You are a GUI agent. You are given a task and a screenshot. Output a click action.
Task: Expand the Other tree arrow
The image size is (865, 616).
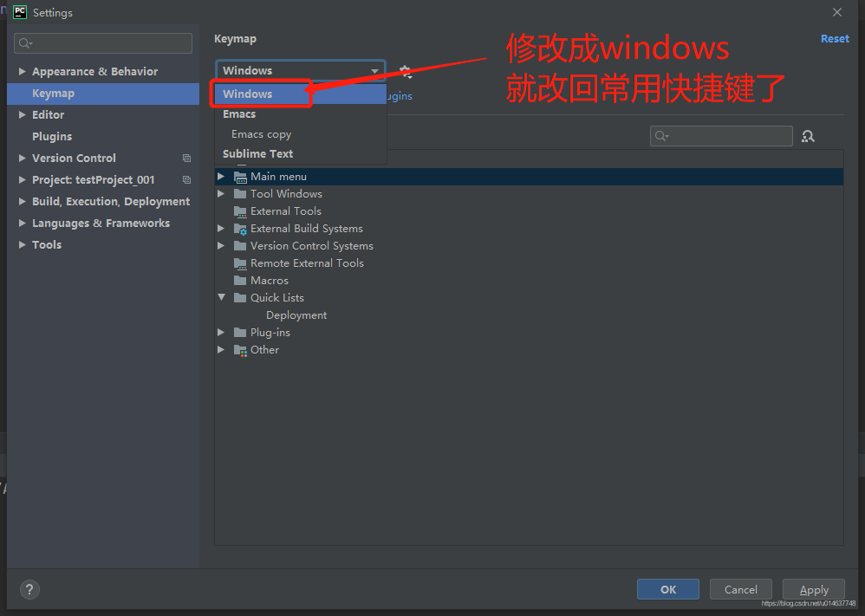tap(221, 350)
